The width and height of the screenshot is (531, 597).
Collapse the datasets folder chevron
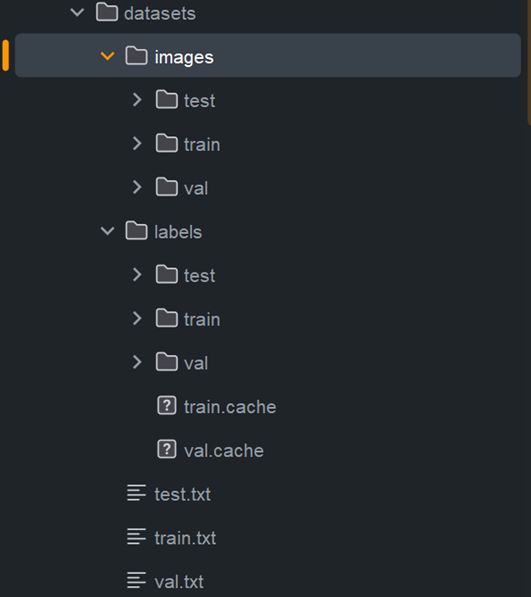point(77,13)
